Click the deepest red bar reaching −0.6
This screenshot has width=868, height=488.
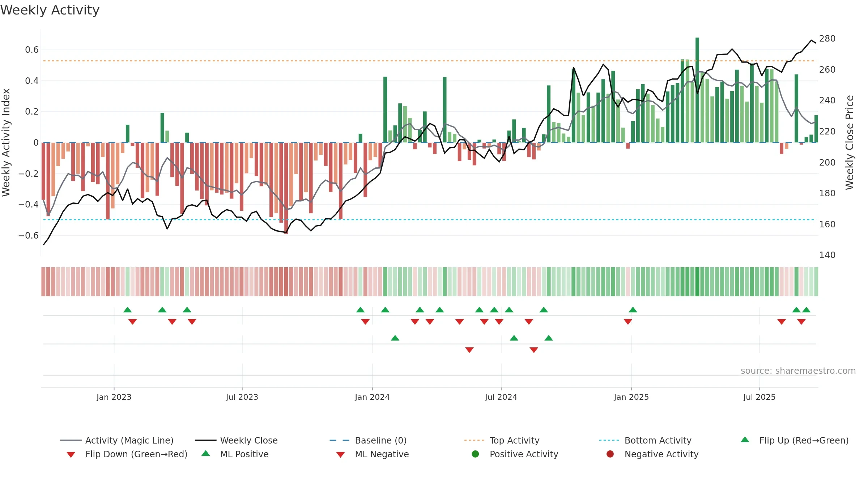pyautogui.click(x=286, y=188)
